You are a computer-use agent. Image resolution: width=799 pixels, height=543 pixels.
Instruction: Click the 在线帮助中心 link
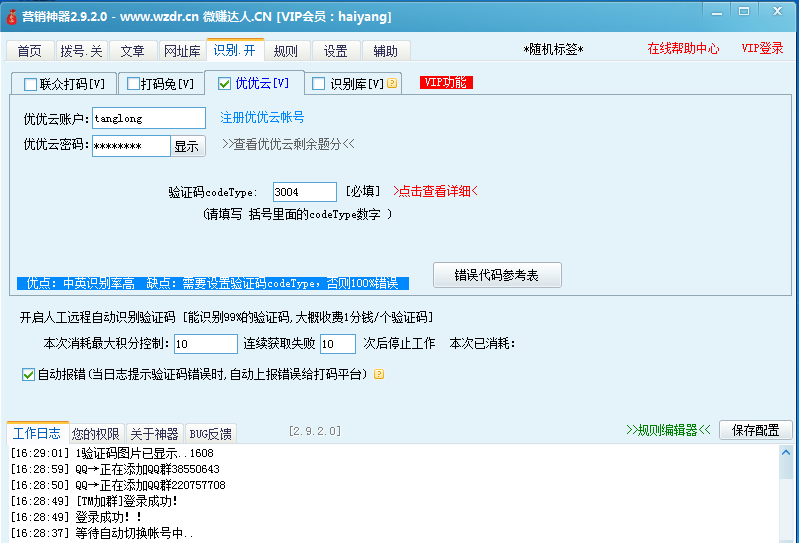[683, 49]
